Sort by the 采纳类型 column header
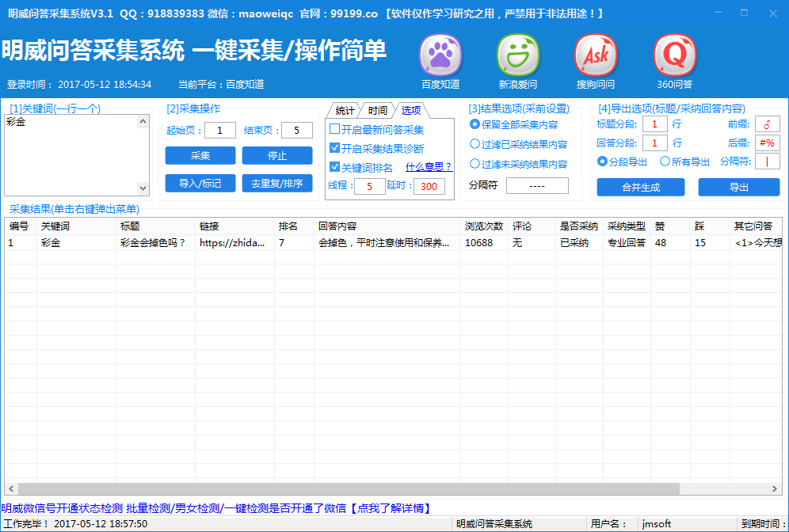 627,226
